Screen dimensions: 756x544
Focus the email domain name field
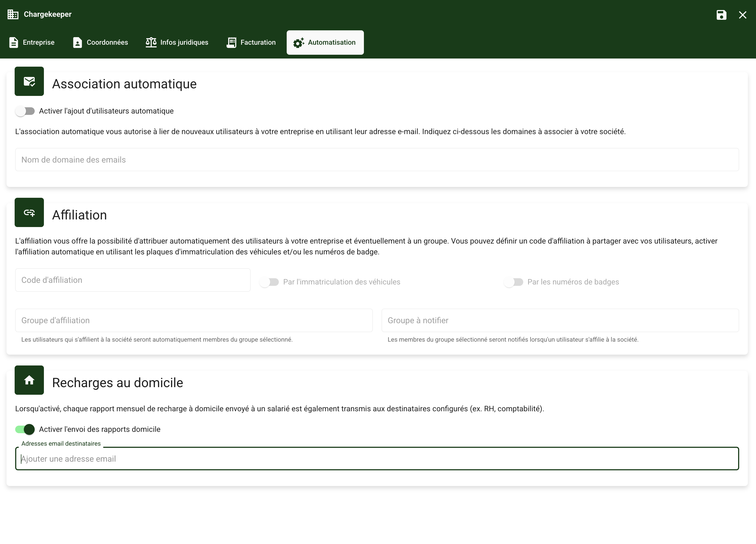[377, 160]
